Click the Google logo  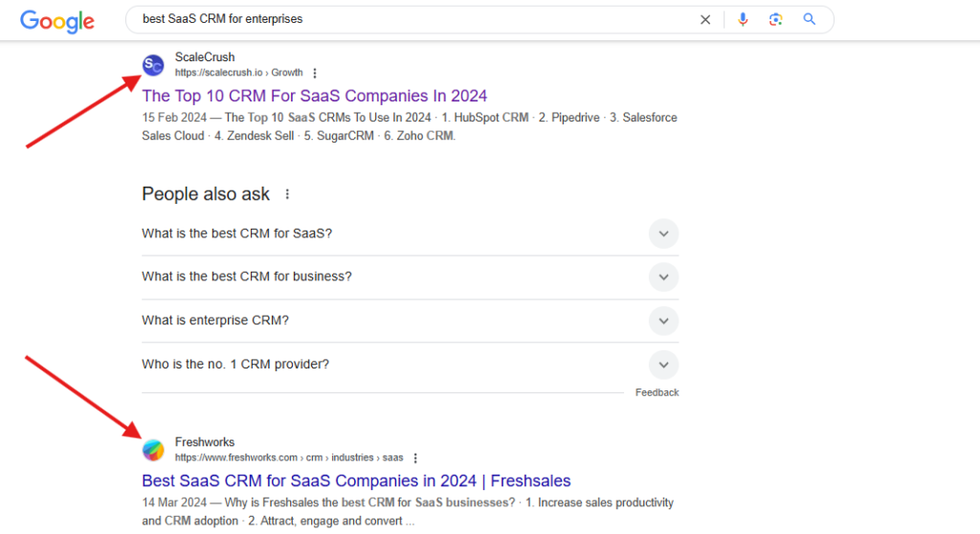coord(57,21)
